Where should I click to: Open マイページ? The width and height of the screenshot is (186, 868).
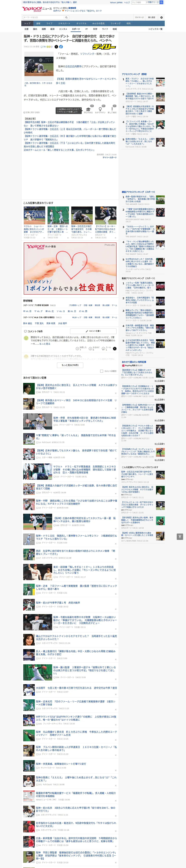click(139, 18)
